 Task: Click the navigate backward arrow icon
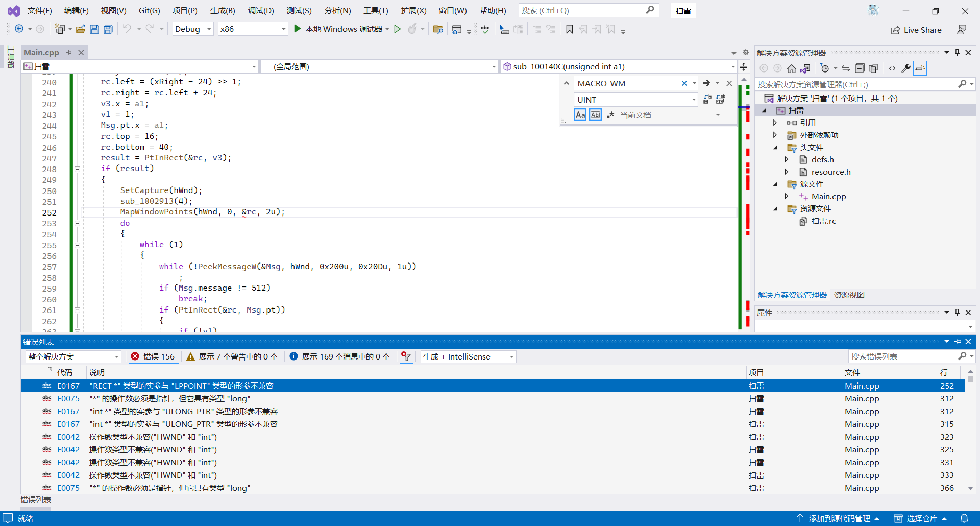click(x=19, y=29)
